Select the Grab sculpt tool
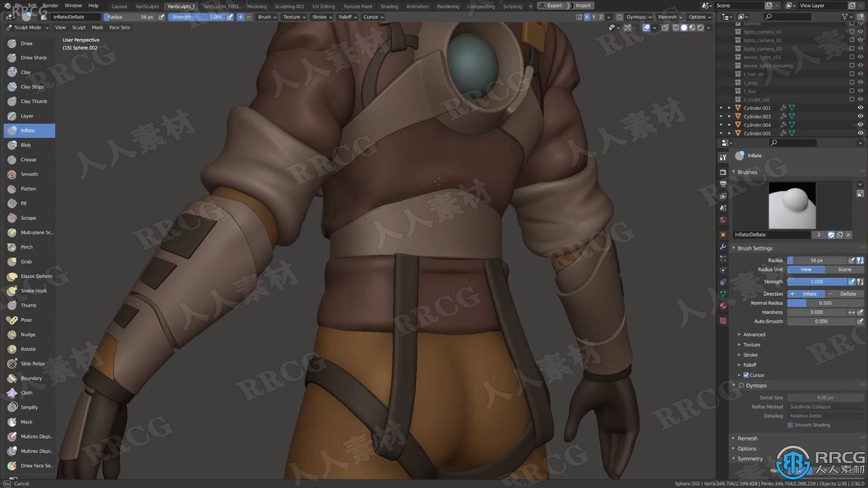Image resolution: width=868 pixels, height=488 pixels. point(26,261)
